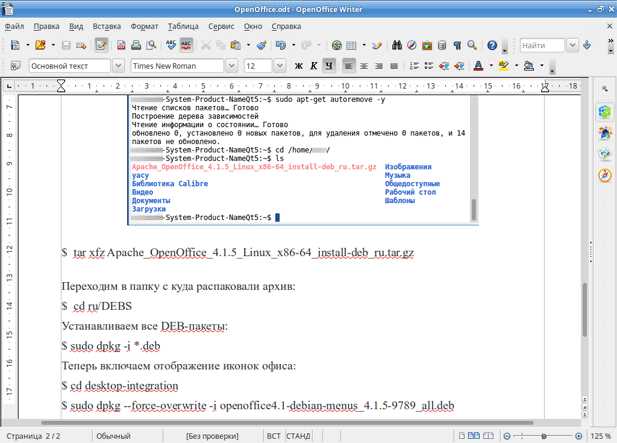Click the Paste clipboard icon
This screenshot has height=443, width=617.
point(235,45)
